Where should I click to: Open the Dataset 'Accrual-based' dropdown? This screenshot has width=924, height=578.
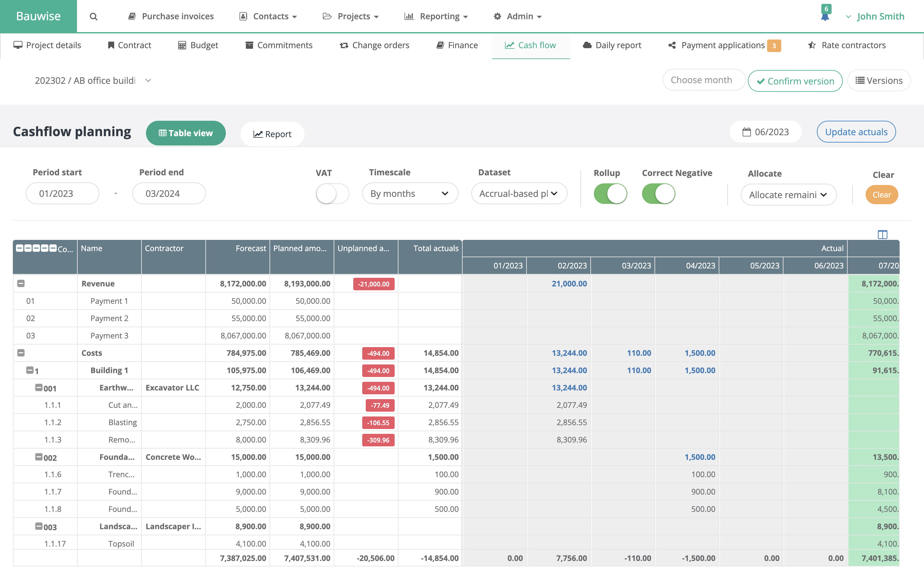click(x=519, y=193)
